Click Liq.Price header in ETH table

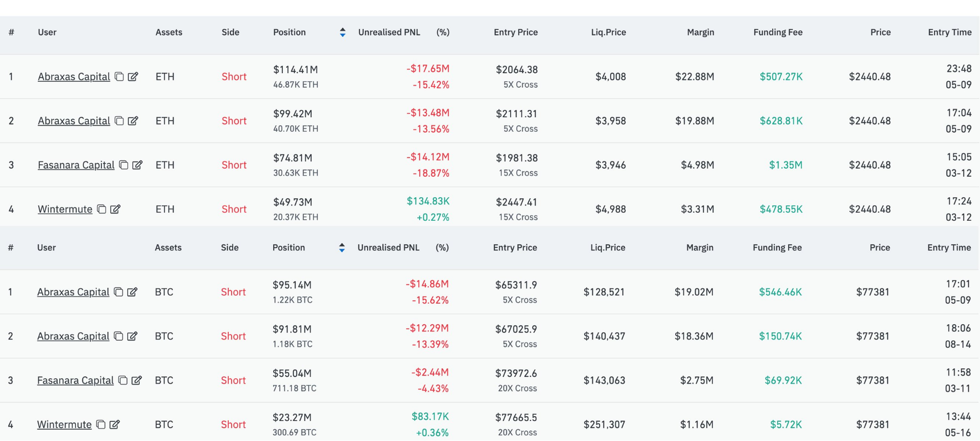click(x=609, y=32)
